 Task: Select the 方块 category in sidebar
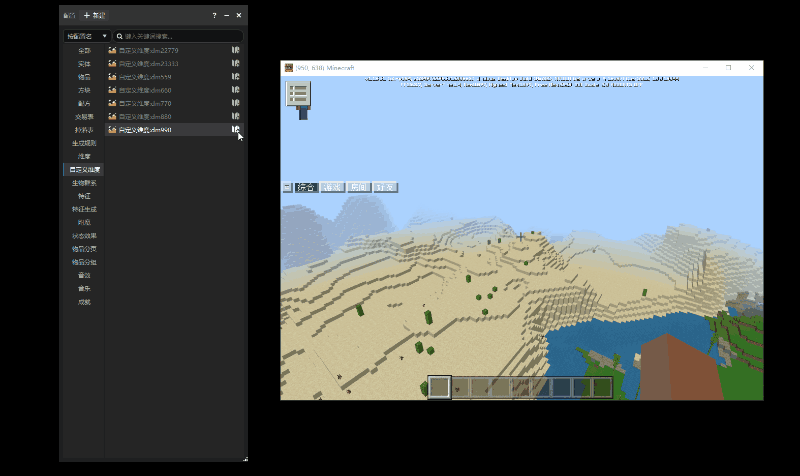click(84, 90)
